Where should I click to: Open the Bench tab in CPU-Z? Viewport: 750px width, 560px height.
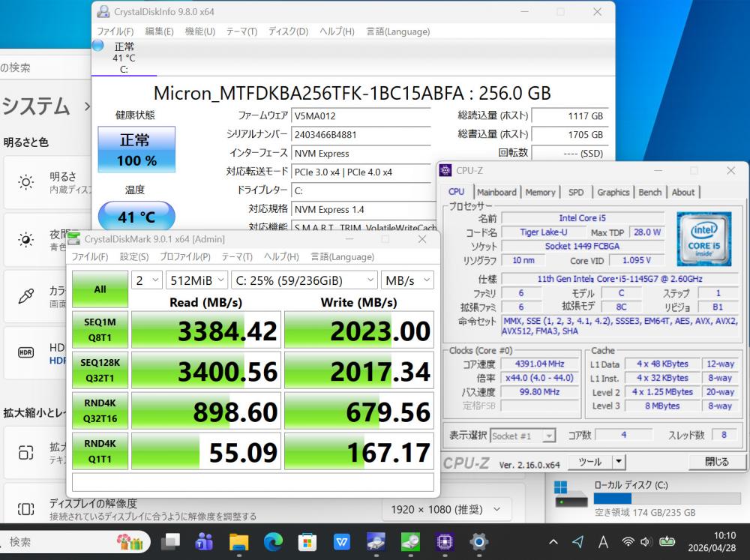[649, 192]
